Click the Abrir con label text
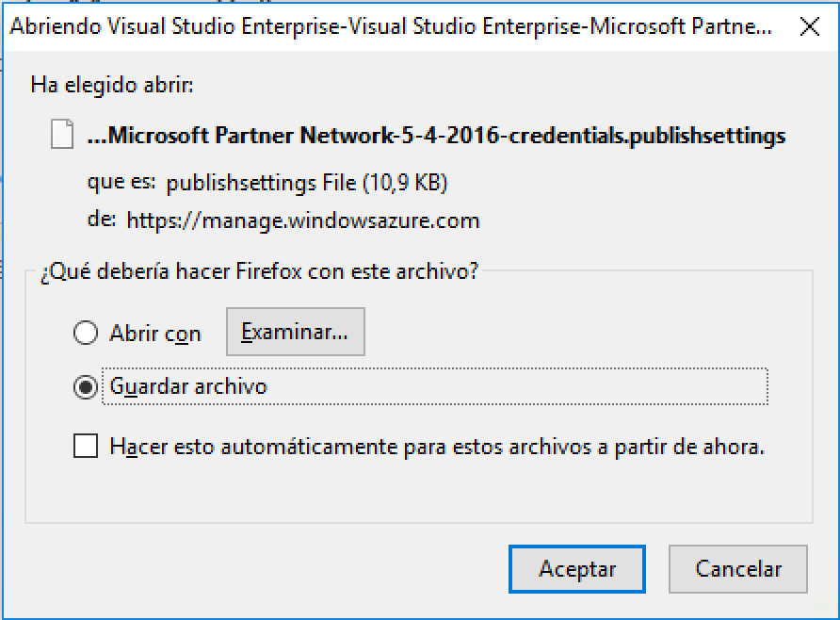The width and height of the screenshot is (840, 620). [155, 334]
